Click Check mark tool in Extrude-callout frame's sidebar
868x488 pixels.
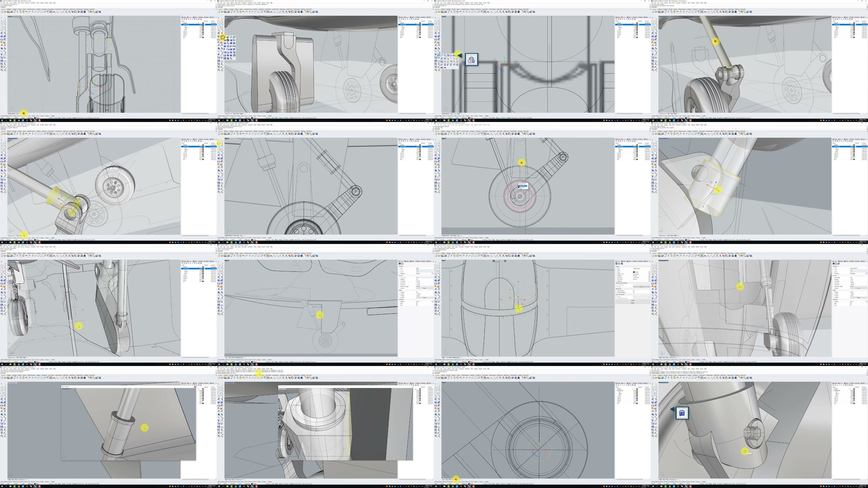(656, 433)
